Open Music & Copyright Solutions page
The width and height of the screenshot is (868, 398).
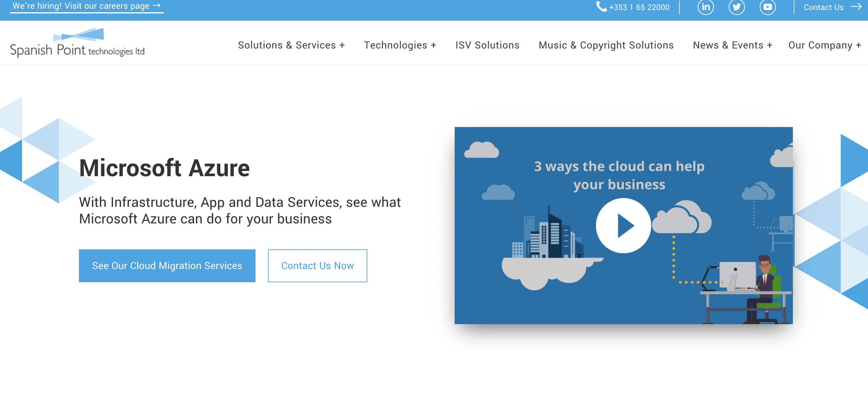(x=606, y=45)
